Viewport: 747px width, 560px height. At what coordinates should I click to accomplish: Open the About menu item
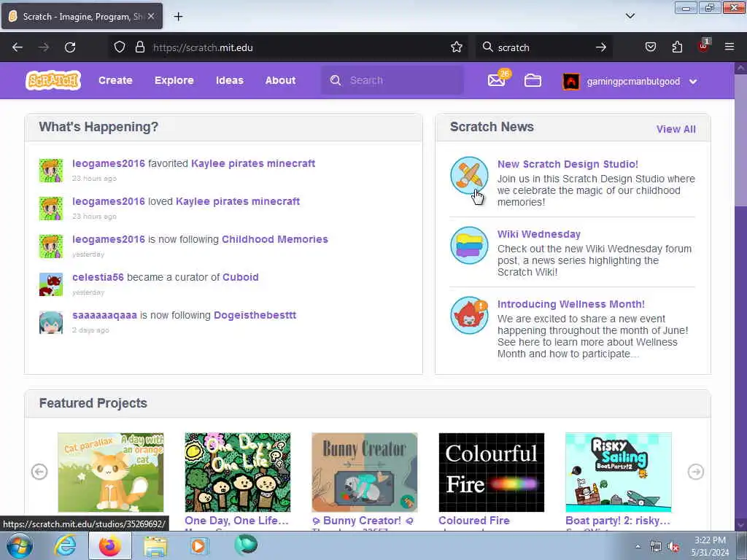click(x=281, y=80)
